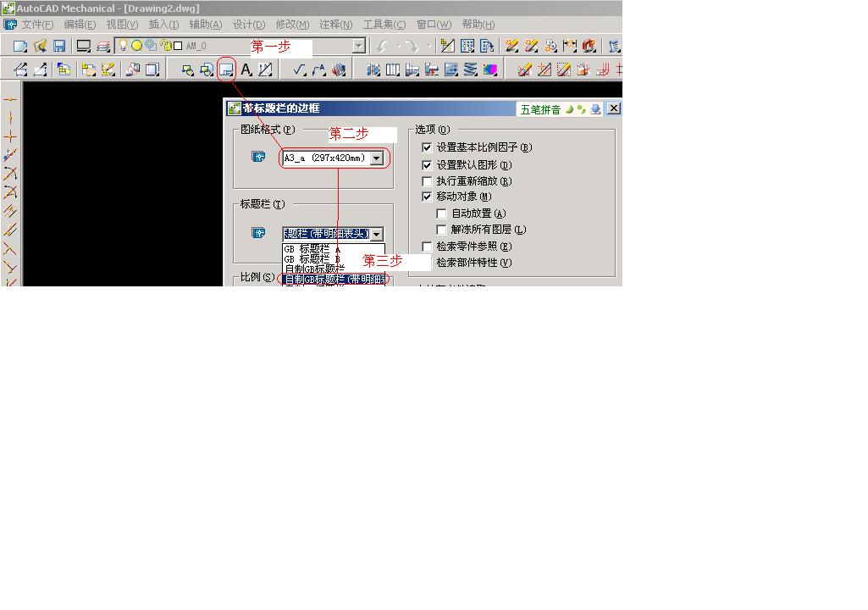This screenshot has width=868, height=610.
Task: Click the punctuation icon in 五笔拼音 input bar
Action: point(581,109)
